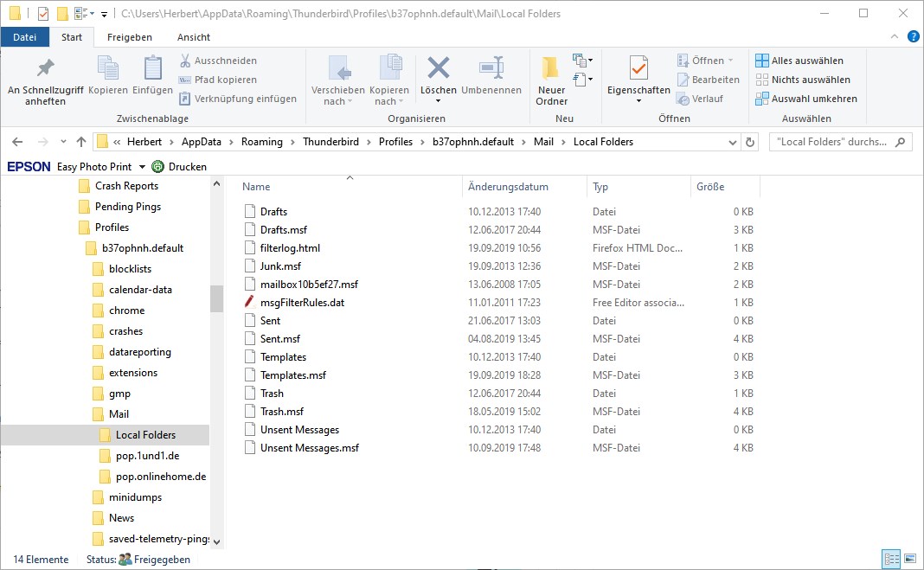This screenshot has width=924, height=570.
Task: Switch to large icons view in status bar
Action: point(908,559)
